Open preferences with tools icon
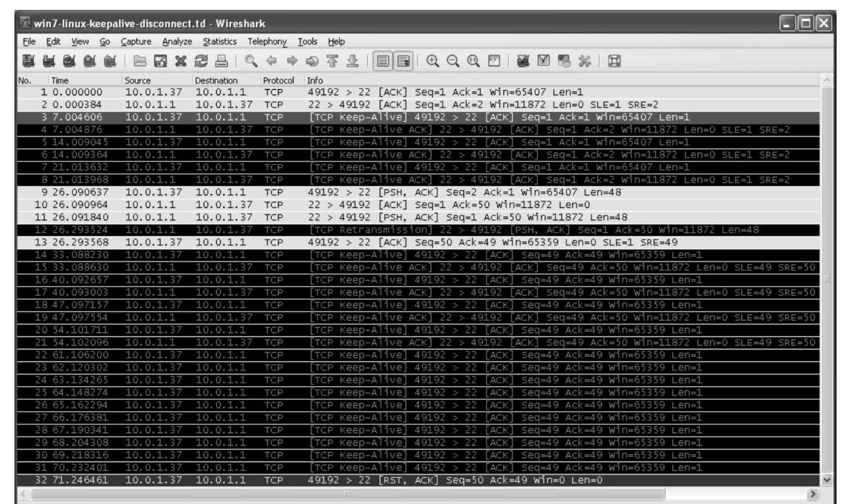849x504 pixels. pos(584,61)
